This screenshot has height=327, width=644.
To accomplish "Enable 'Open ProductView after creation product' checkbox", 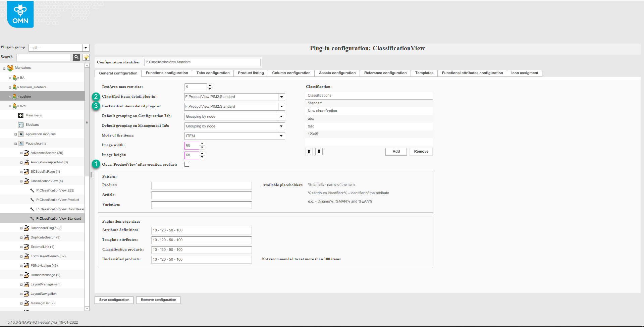I will tap(187, 164).
